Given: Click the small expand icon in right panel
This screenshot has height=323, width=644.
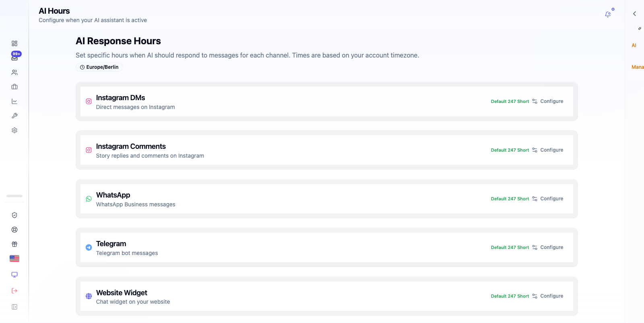Looking at the screenshot, I should click(x=640, y=29).
